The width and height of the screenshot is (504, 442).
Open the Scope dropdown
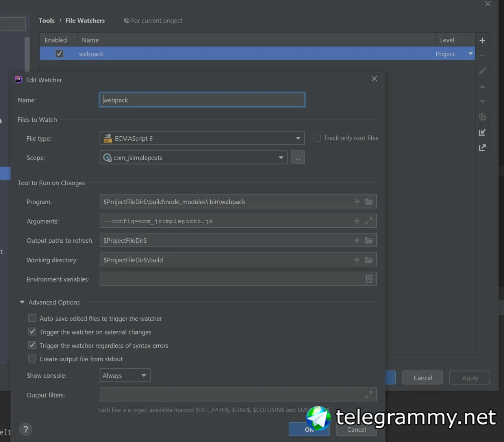pyautogui.click(x=281, y=158)
